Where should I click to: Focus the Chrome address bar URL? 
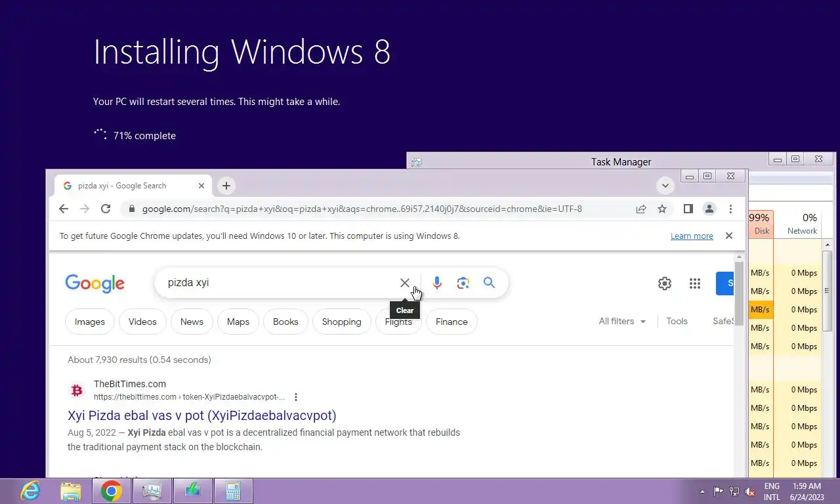(x=362, y=209)
